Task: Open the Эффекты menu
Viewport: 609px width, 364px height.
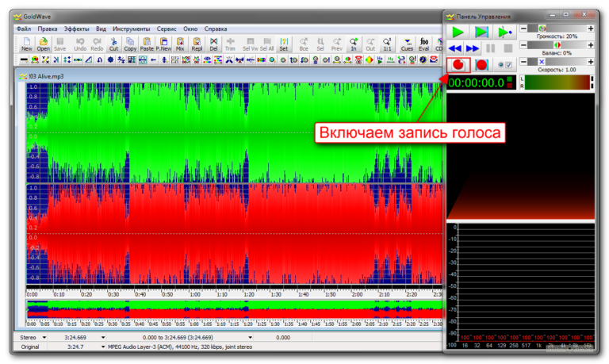Action: tap(77, 29)
